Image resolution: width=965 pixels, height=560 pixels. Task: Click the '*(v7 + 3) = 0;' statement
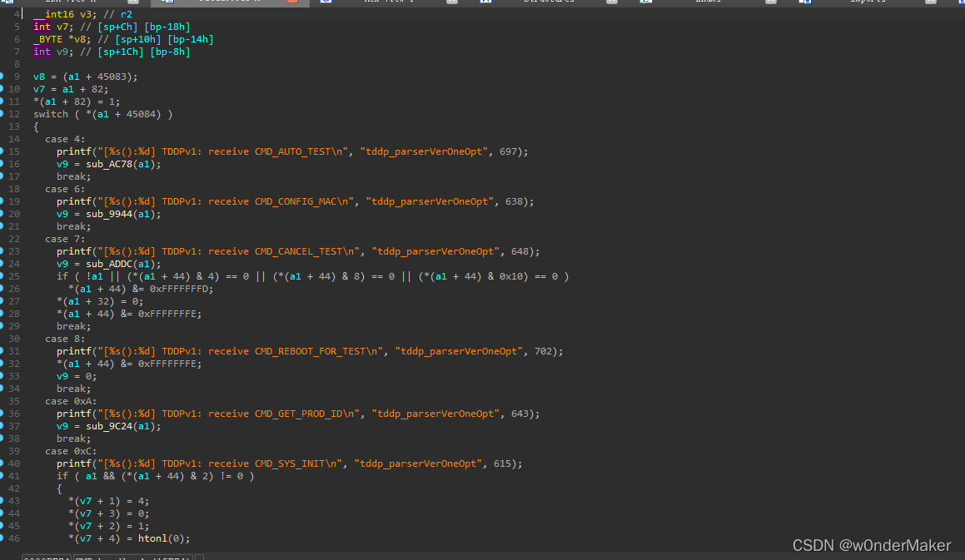tap(109, 513)
